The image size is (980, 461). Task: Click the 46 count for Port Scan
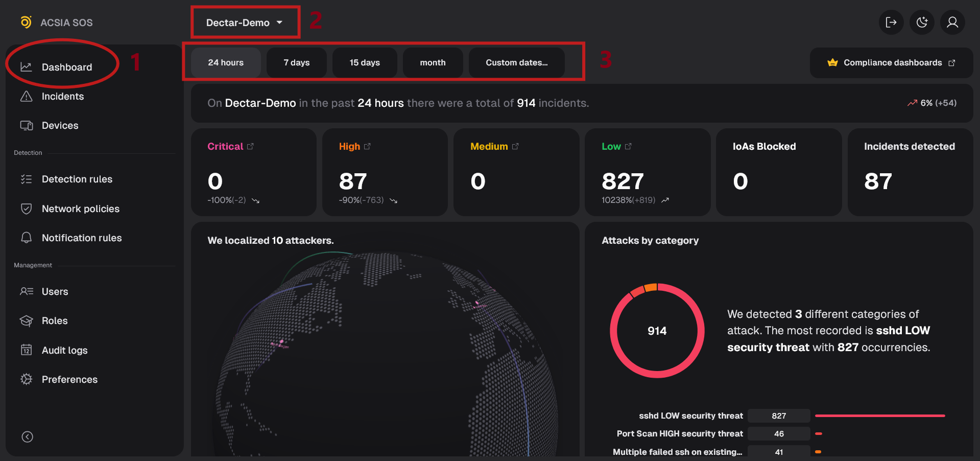tap(779, 433)
